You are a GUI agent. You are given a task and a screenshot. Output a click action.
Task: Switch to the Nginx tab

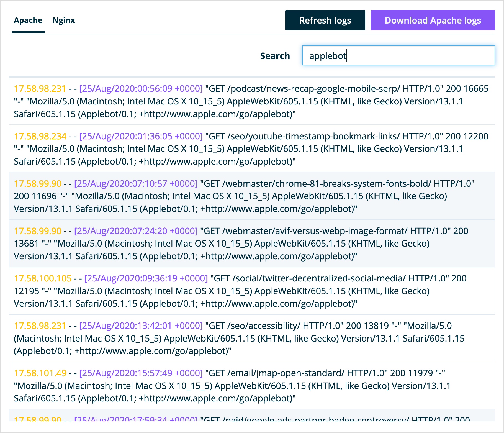pyautogui.click(x=64, y=20)
